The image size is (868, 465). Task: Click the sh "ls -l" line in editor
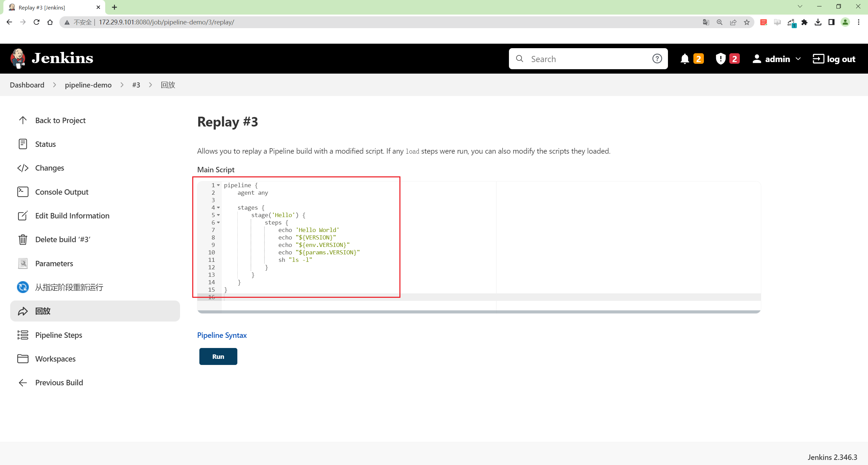tap(295, 260)
